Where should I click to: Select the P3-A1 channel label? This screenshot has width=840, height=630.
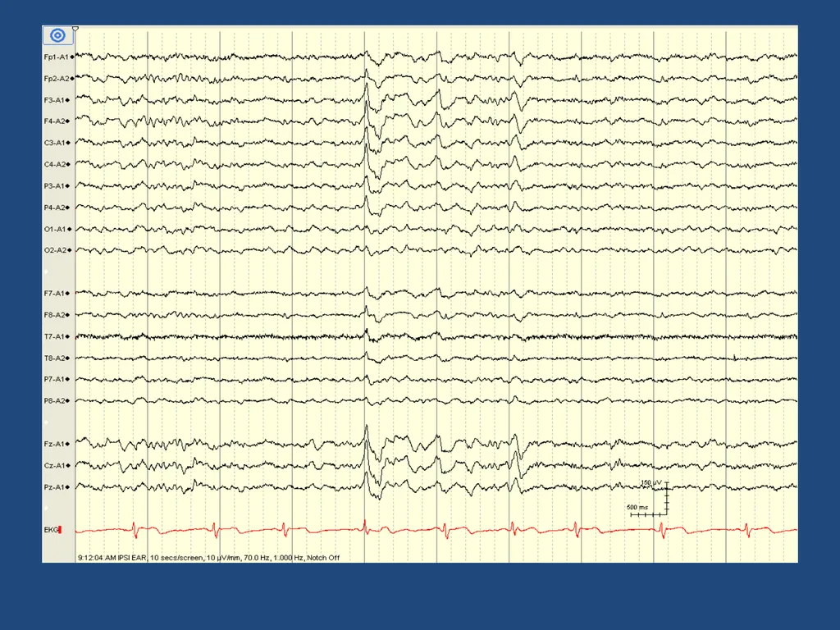54,186
